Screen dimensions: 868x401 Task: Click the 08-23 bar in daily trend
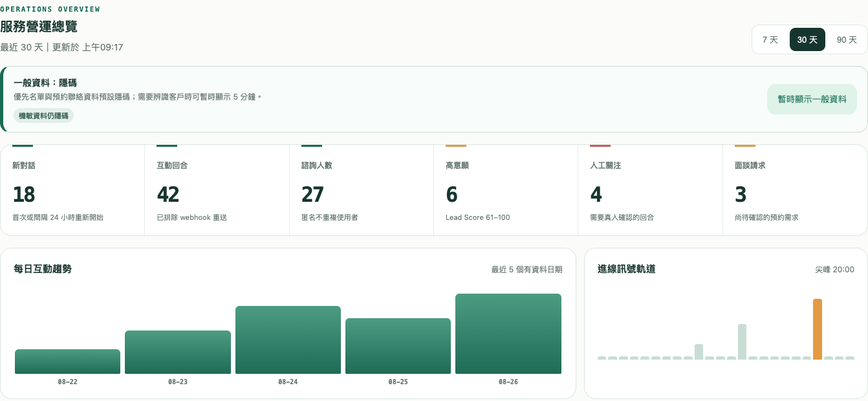pos(178,352)
